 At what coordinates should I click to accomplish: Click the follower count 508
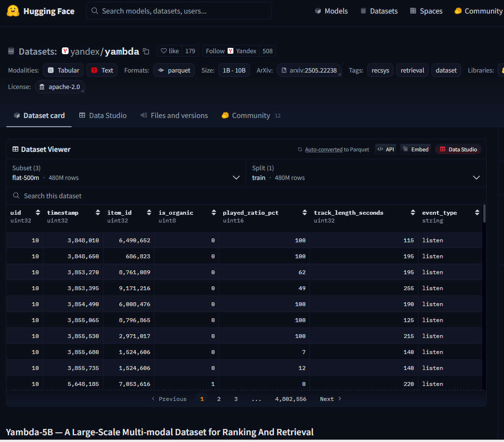267,51
